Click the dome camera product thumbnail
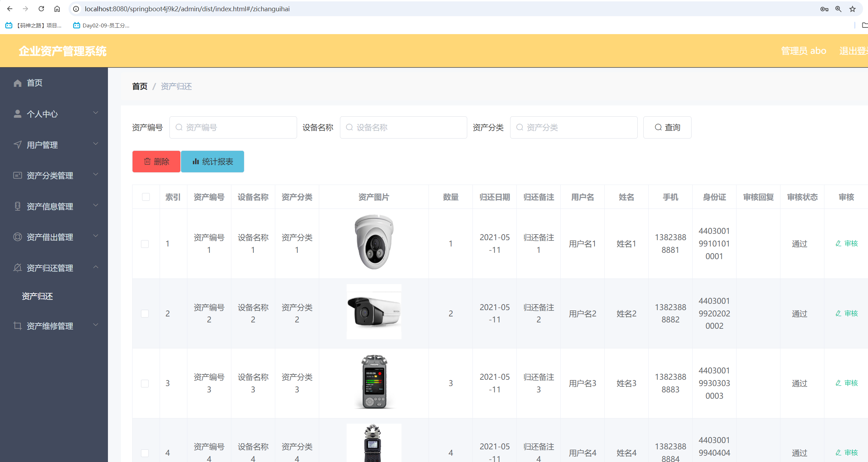This screenshot has height=462, width=868. coord(374,242)
